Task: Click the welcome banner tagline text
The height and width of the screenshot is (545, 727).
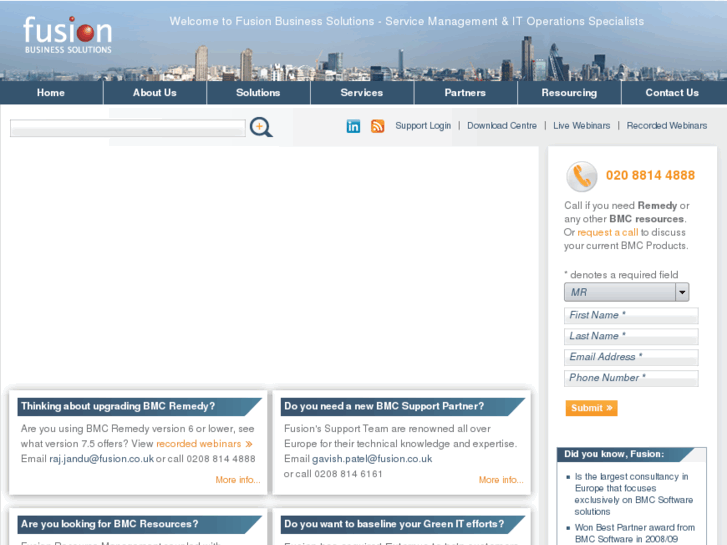Action: pos(407,21)
